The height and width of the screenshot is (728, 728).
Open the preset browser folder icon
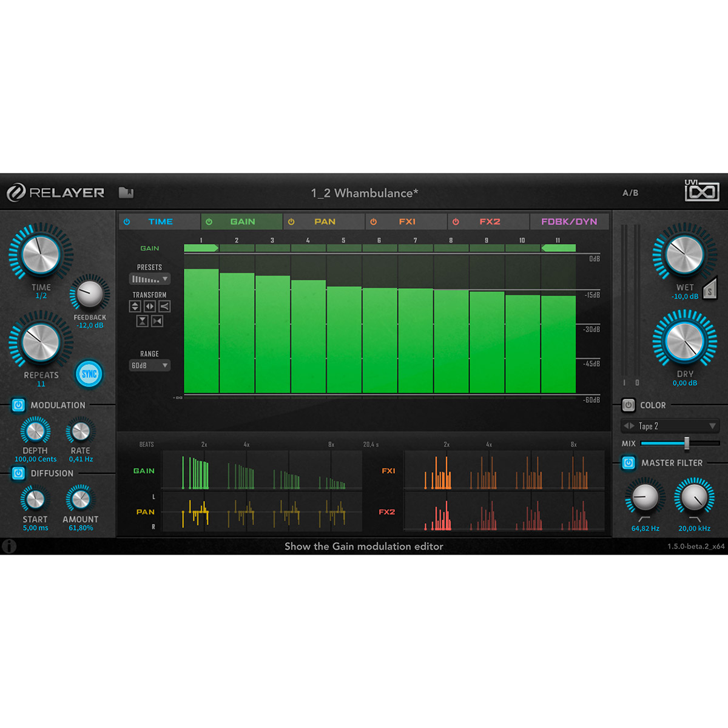pyautogui.click(x=126, y=193)
